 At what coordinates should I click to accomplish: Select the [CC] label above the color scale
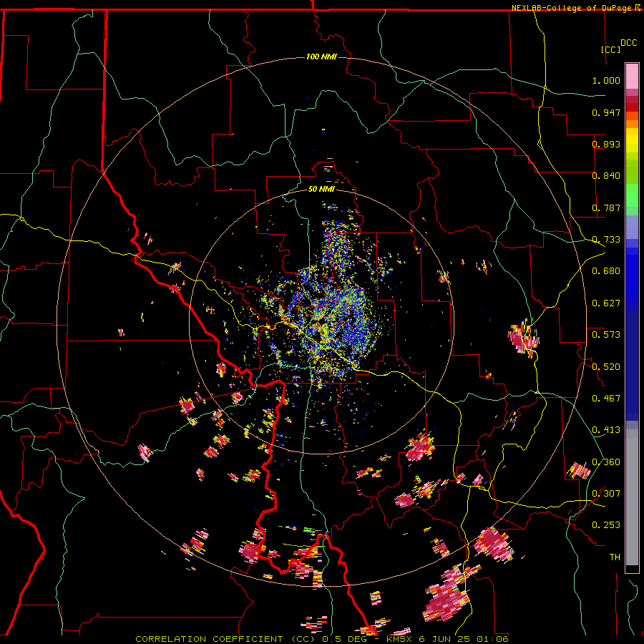[611, 49]
